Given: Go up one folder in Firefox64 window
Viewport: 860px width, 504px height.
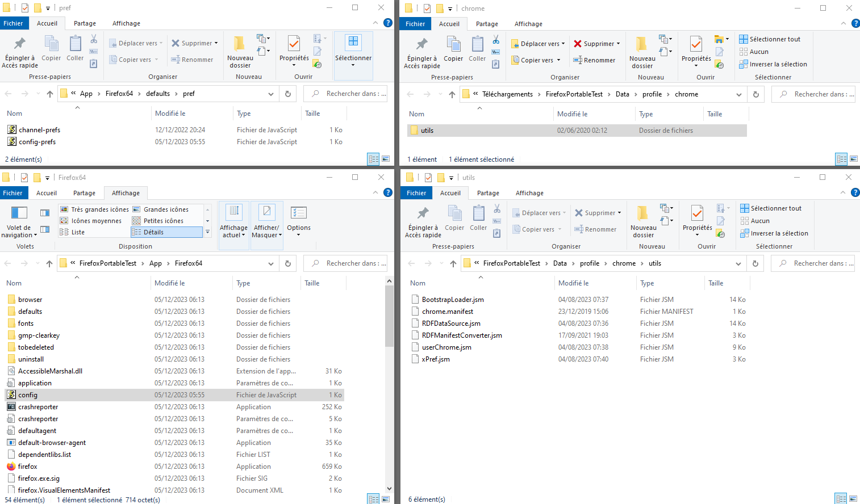Looking at the screenshot, I should click(49, 263).
